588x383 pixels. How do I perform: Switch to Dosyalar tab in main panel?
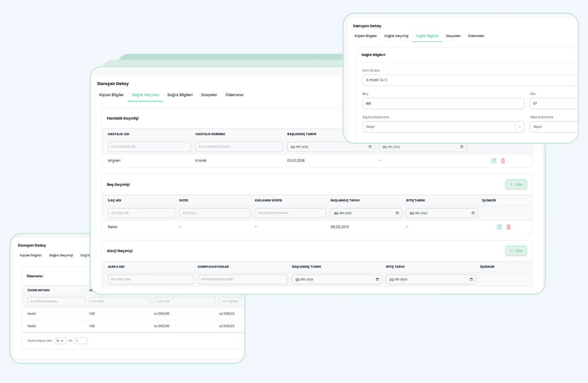tap(209, 95)
